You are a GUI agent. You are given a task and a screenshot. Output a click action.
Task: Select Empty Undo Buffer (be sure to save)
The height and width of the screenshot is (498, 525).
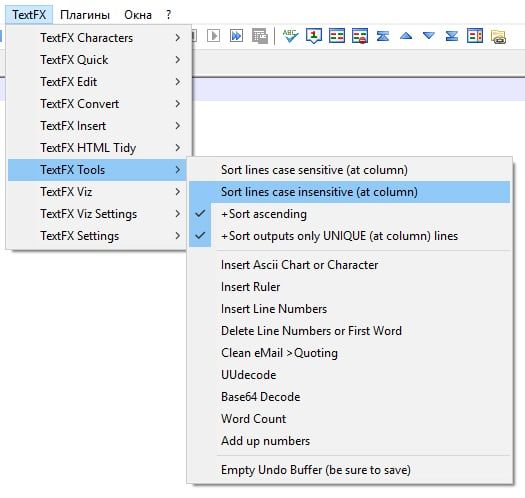coord(350,470)
